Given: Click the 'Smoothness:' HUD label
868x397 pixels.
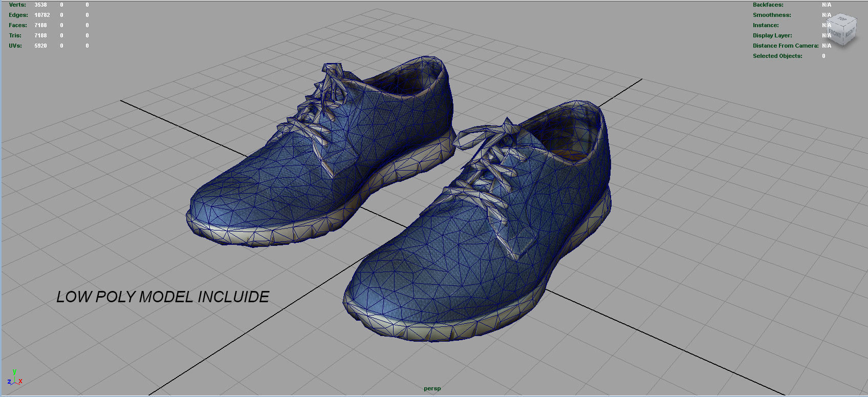Looking at the screenshot, I should coord(772,15).
